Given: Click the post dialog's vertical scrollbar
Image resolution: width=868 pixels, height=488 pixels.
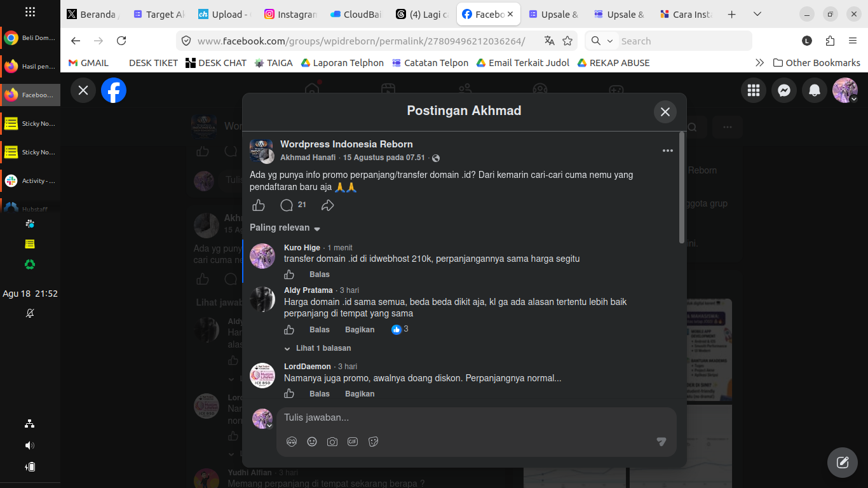Looking at the screenshot, I should coord(682,187).
